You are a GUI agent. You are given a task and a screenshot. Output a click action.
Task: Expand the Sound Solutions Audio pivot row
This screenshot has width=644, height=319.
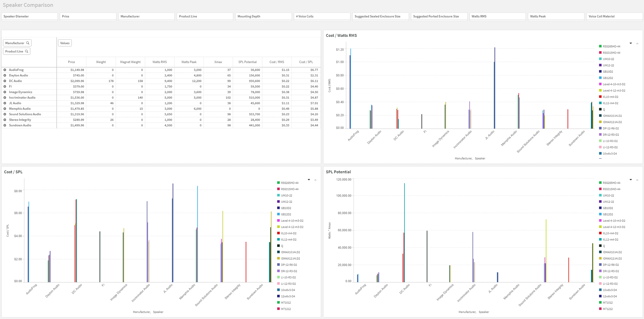[x=5, y=114]
